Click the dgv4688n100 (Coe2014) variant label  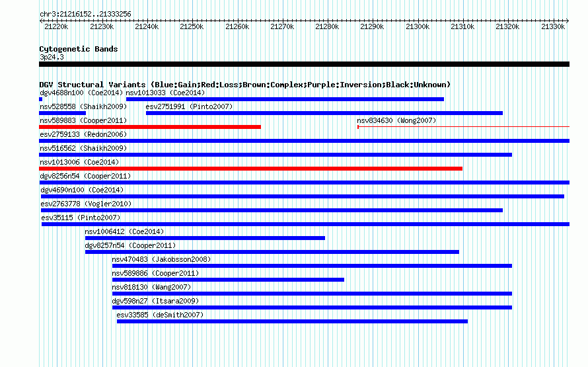[x=81, y=93]
